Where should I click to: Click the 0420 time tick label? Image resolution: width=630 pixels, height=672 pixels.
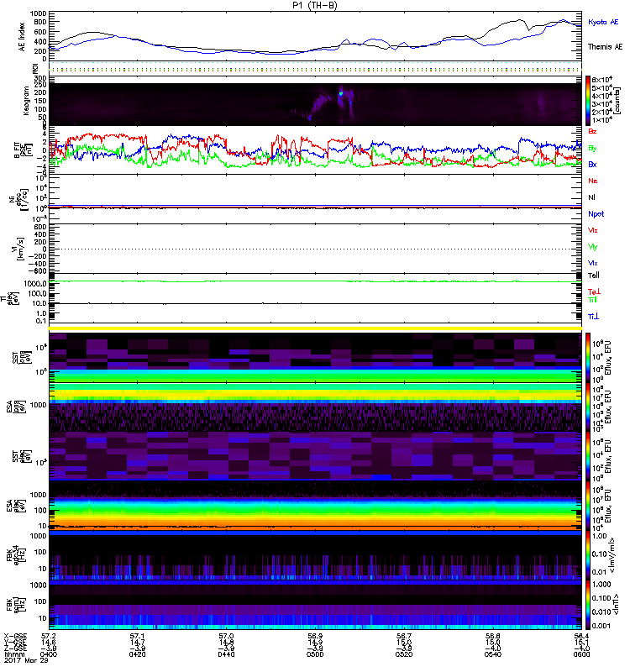[137, 654]
